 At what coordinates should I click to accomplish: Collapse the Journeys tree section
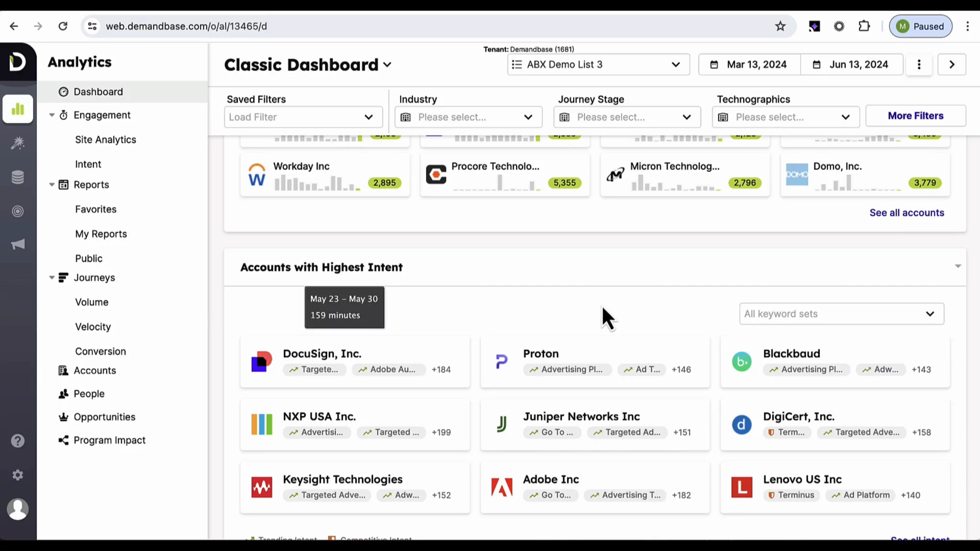point(52,278)
